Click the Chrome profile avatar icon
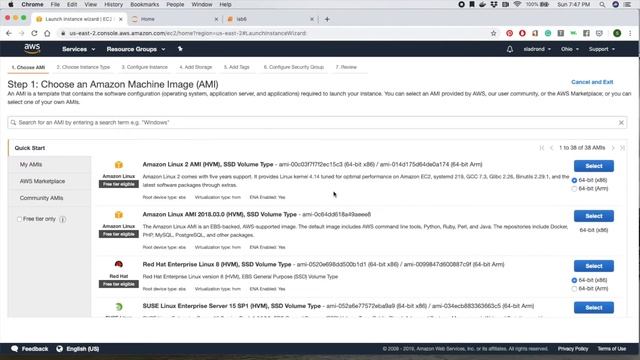This screenshot has width=640, height=360. click(x=617, y=33)
